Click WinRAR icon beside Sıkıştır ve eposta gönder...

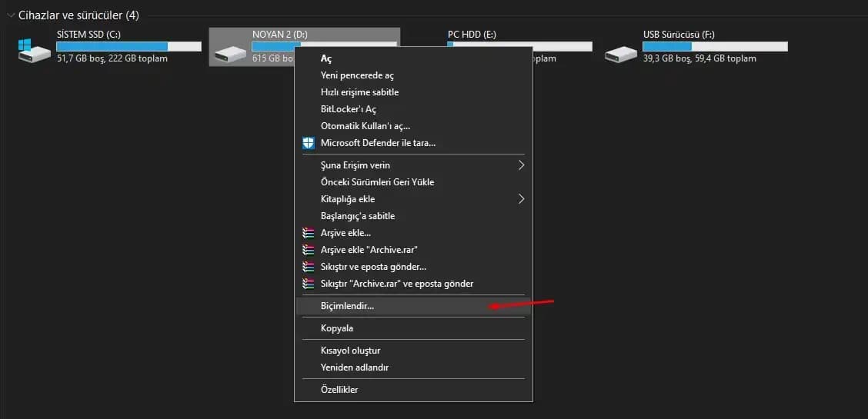(309, 267)
